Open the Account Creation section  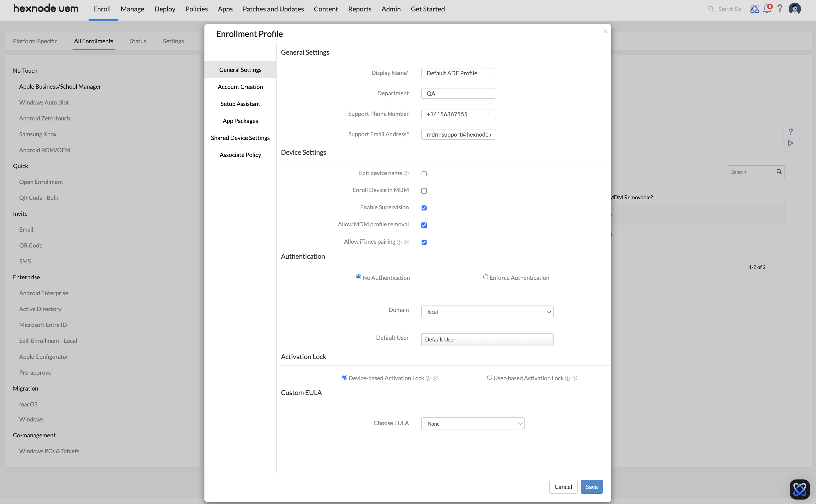tap(240, 87)
